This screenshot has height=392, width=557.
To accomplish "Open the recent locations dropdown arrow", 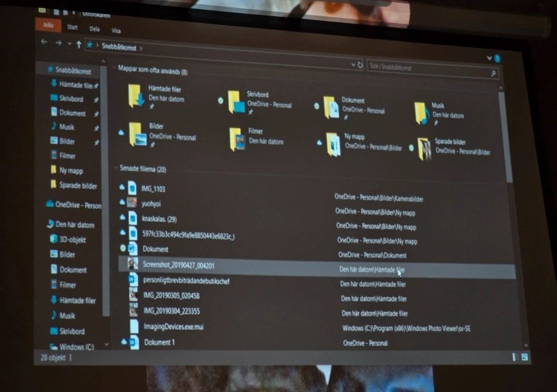I will coord(68,43).
